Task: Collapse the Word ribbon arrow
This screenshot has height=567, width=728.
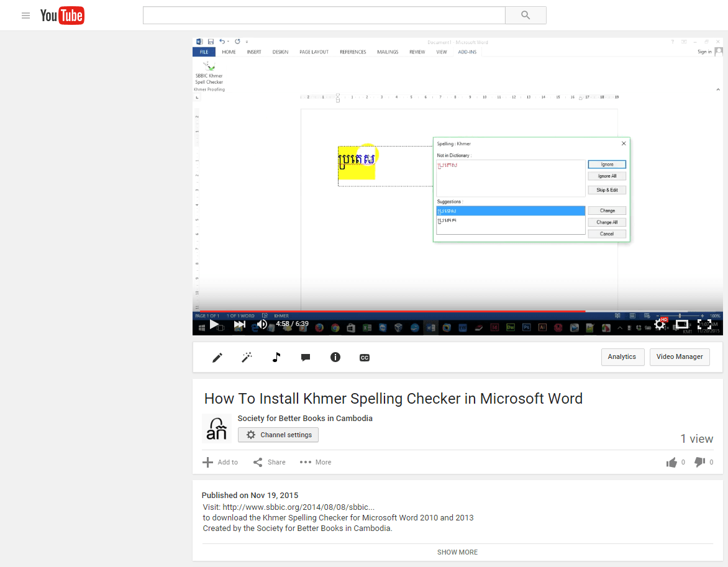Action: tap(718, 89)
